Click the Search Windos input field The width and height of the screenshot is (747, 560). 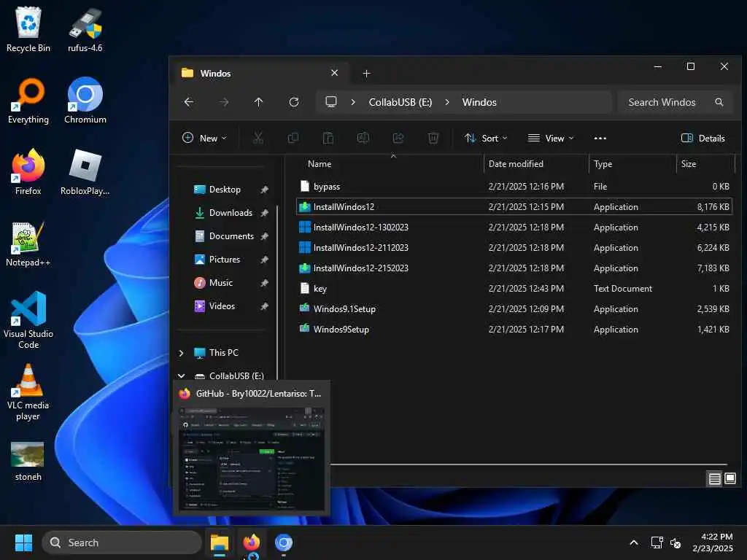(675, 102)
